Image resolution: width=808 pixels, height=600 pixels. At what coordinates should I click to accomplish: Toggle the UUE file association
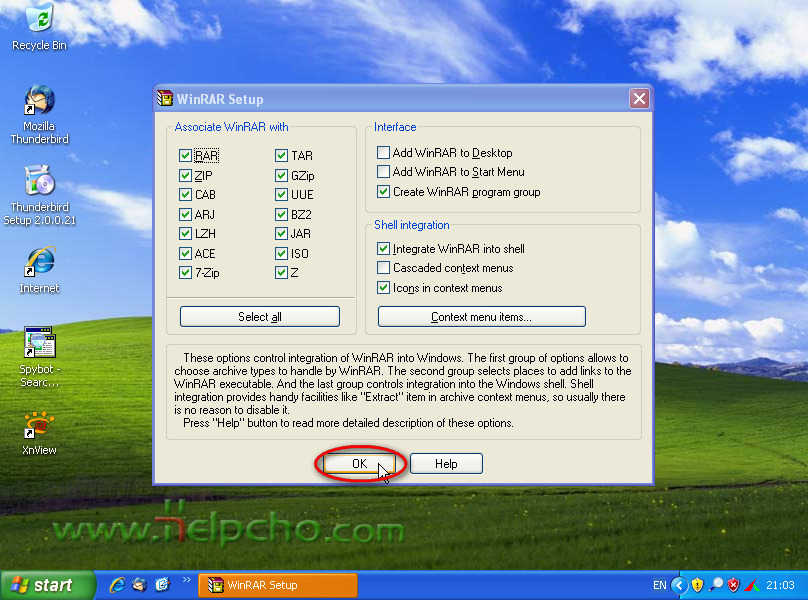tap(281, 194)
